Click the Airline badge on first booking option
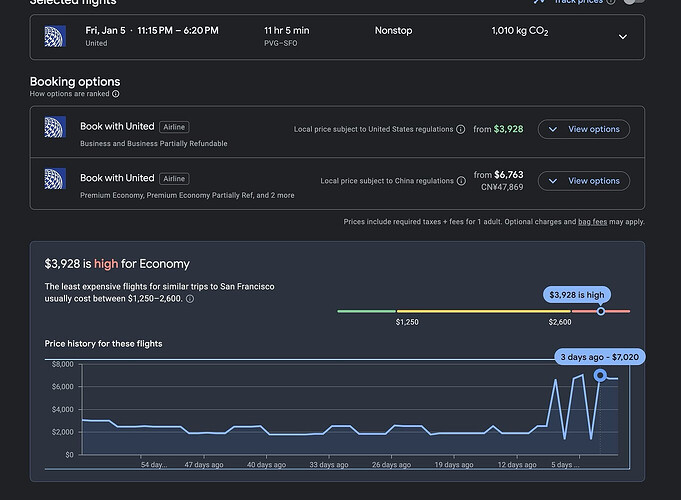The height and width of the screenshot is (500, 681). tap(174, 127)
